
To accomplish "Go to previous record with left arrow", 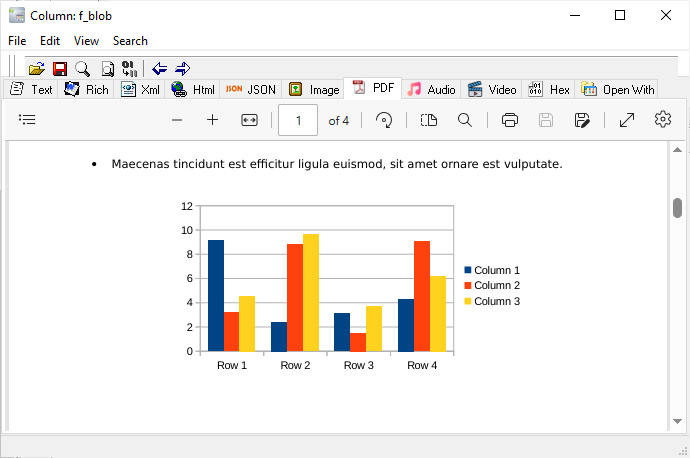I will (x=160, y=69).
